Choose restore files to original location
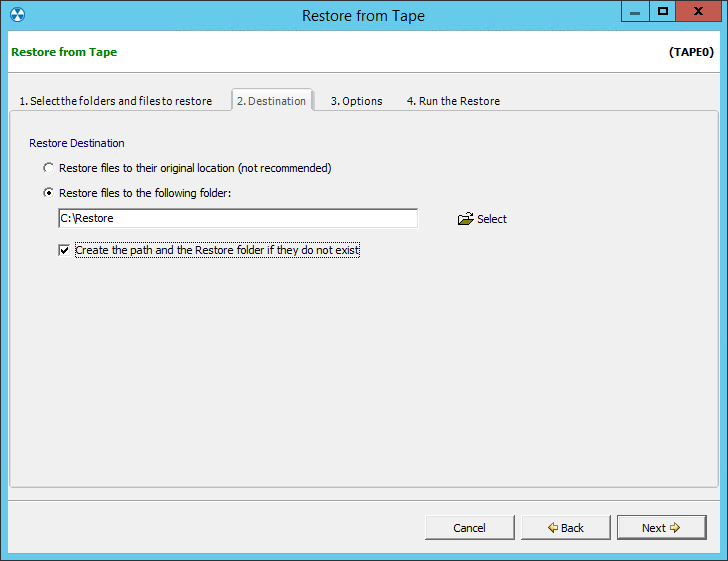Image resolution: width=728 pixels, height=561 pixels. pyautogui.click(x=48, y=168)
